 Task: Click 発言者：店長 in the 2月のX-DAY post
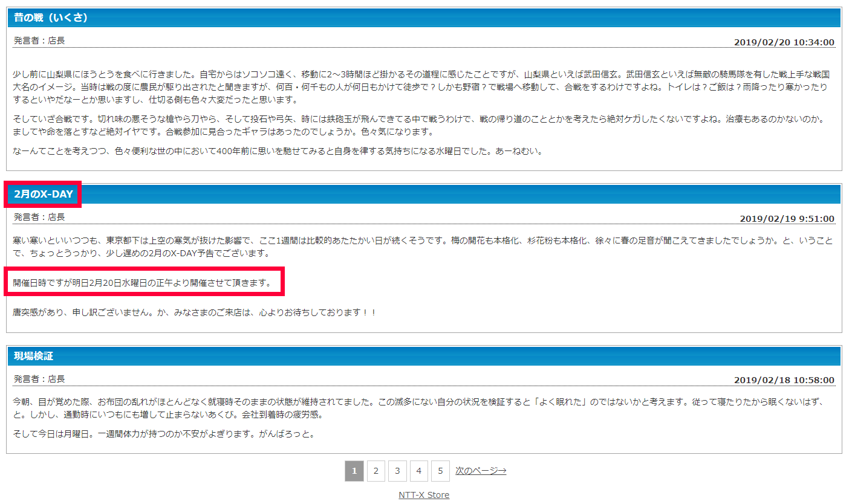point(39,217)
